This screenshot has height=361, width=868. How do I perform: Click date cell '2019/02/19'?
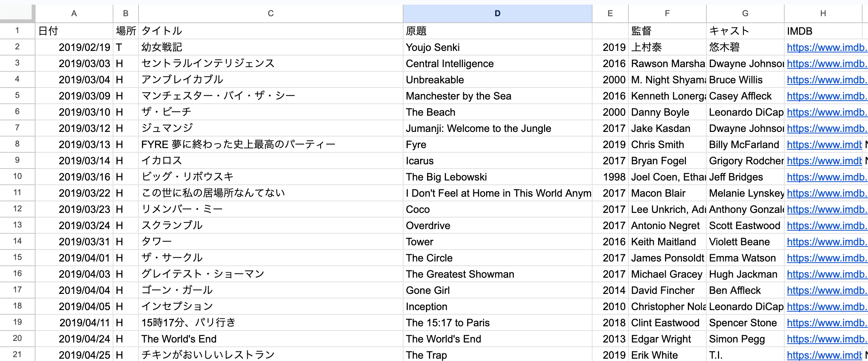pyautogui.click(x=74, y=47)
